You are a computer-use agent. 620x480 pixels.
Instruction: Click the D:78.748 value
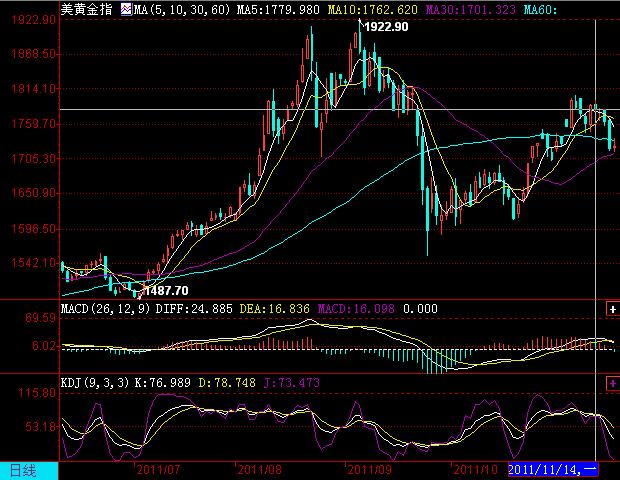[227, 382]
